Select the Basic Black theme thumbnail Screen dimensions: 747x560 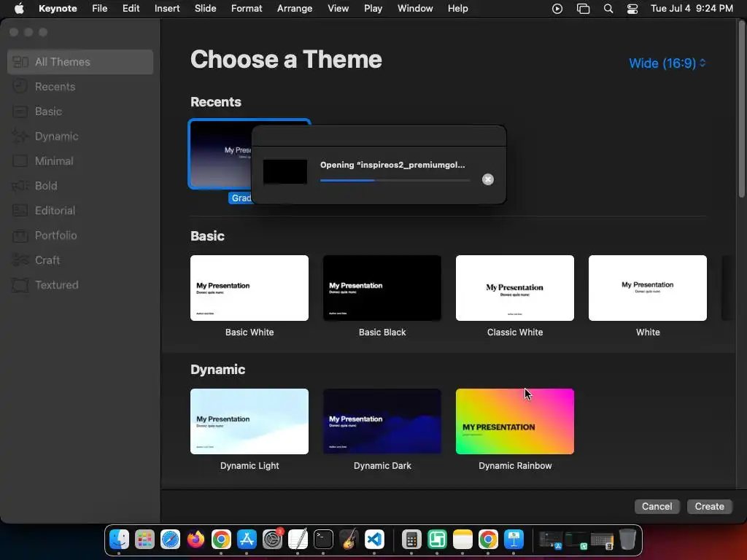382,288
